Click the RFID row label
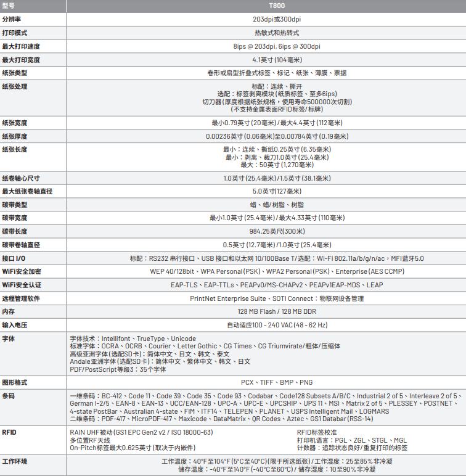 tap(9, 432)
